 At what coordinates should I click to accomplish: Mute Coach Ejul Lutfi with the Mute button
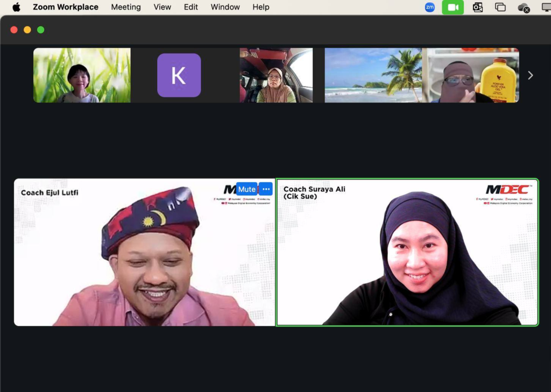(247, 189)
